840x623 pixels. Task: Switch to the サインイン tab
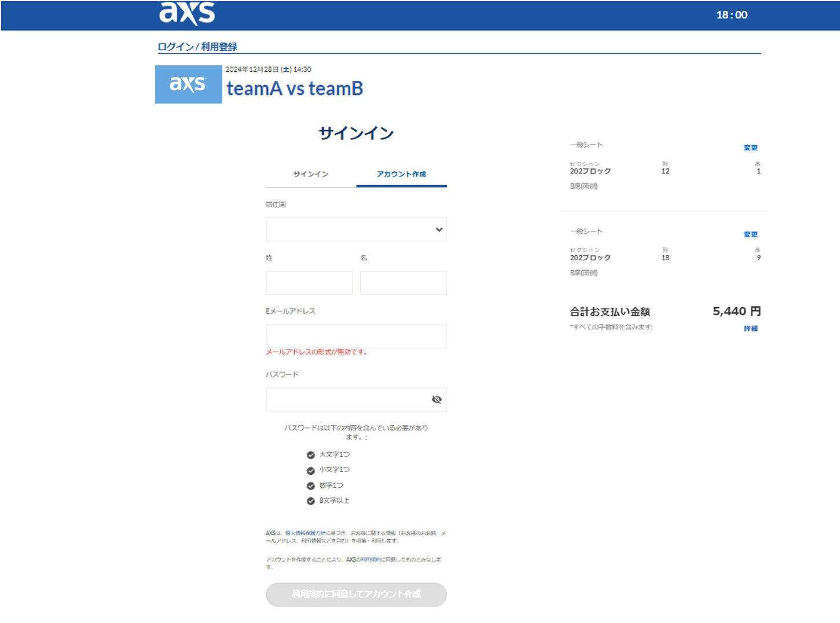[x=311, y=174]
